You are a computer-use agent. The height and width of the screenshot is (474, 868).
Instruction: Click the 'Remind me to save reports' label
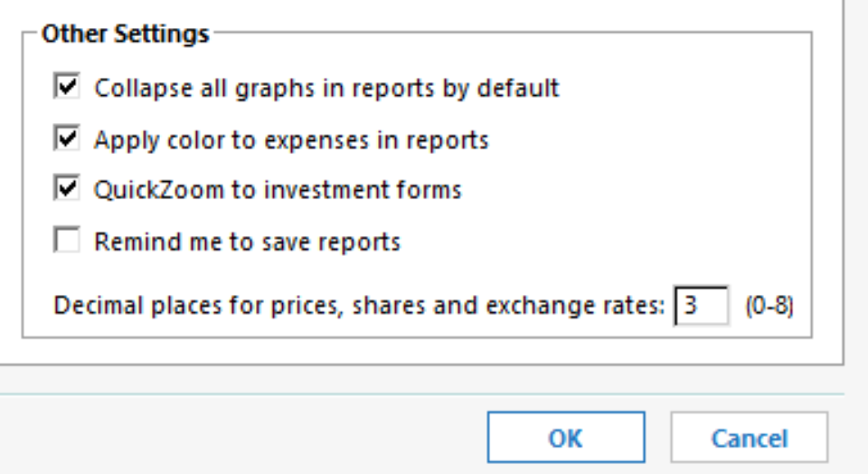click(x=247, y=242)
